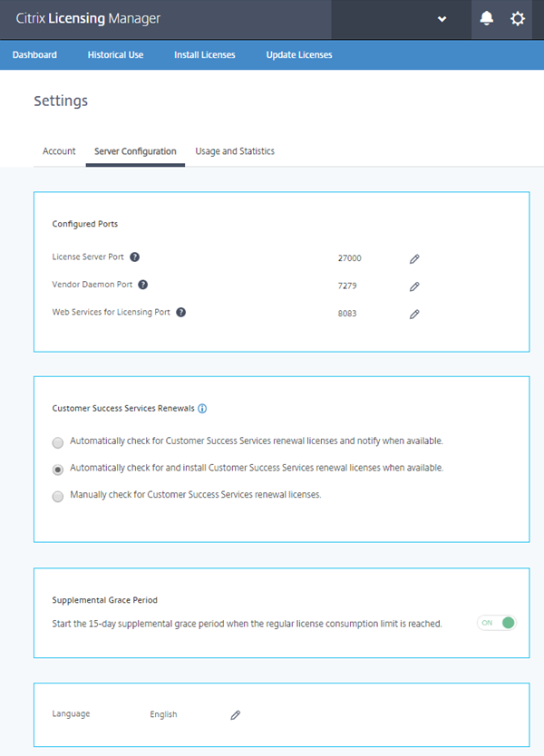Open the Install Licenses page
The width and height of the screenshot is (544, 756).
pos(205,55)
